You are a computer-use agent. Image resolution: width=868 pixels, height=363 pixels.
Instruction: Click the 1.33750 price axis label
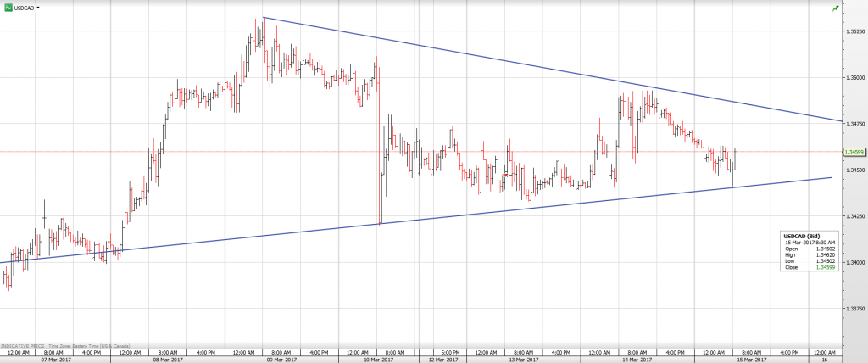tap(854, 309)
